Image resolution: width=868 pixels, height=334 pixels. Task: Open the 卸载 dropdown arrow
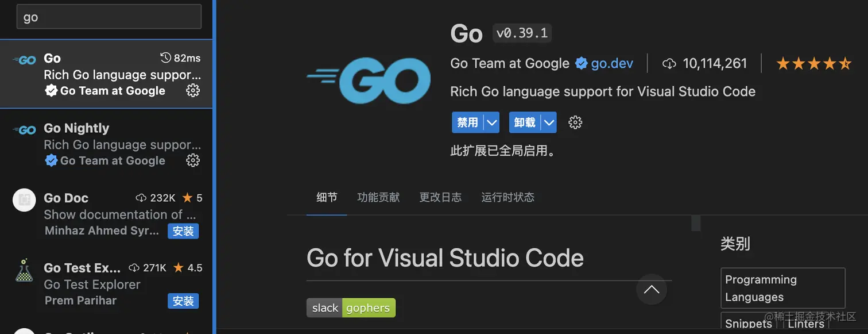548,122
